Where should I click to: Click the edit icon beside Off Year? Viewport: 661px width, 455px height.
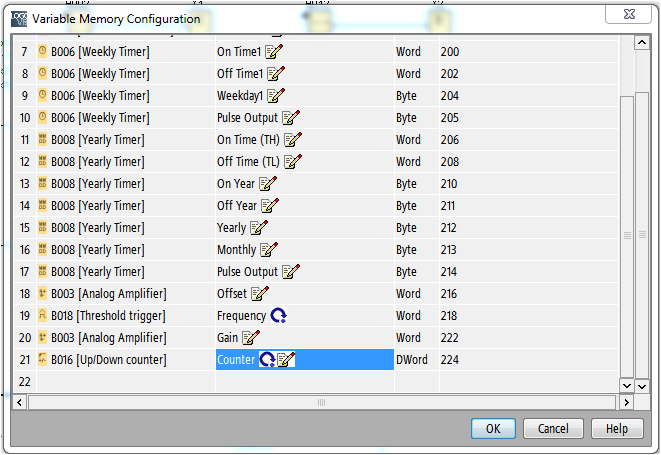pos(270,205)
